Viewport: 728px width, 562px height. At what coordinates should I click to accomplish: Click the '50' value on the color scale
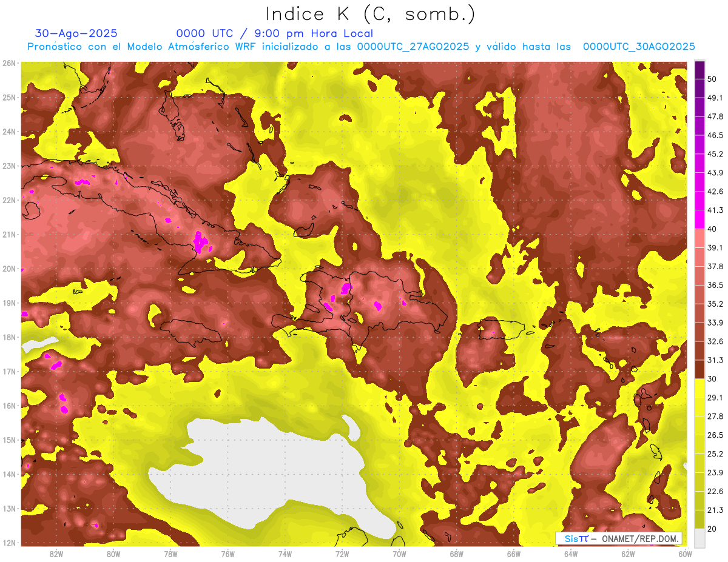[712, 78]
